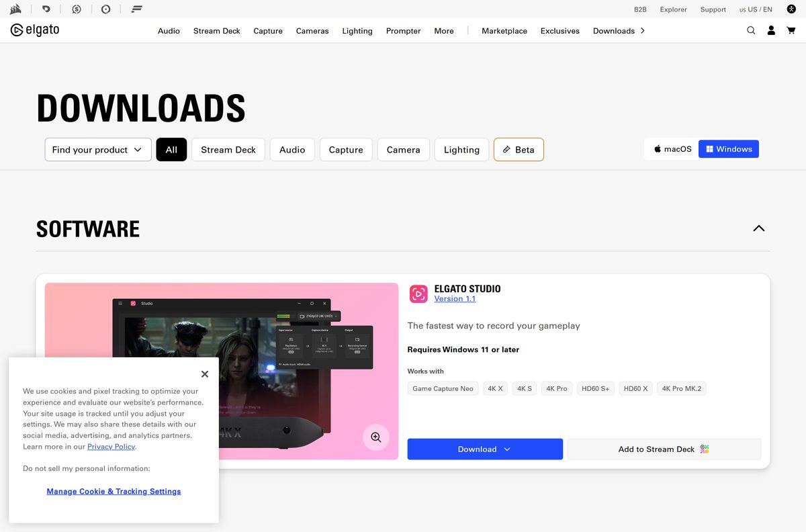806x532 pixels.
Task: Open the Fanatec striped brand icon
Action: pyautogui.click(x=136, y=9)
